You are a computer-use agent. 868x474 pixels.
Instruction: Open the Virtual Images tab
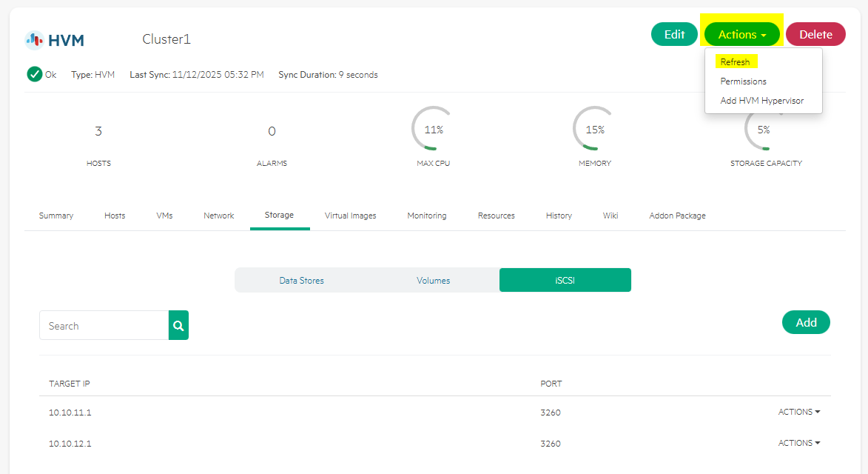[350, 216]
